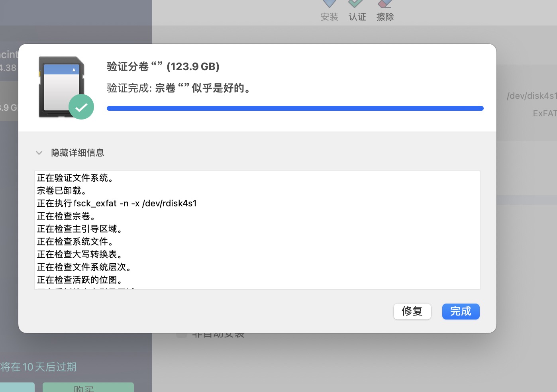Image resolution: width=557 pixels, height=392 pixels.
Task: Click the 正在验证文件系统 first log line
Action: coord(75,178)
